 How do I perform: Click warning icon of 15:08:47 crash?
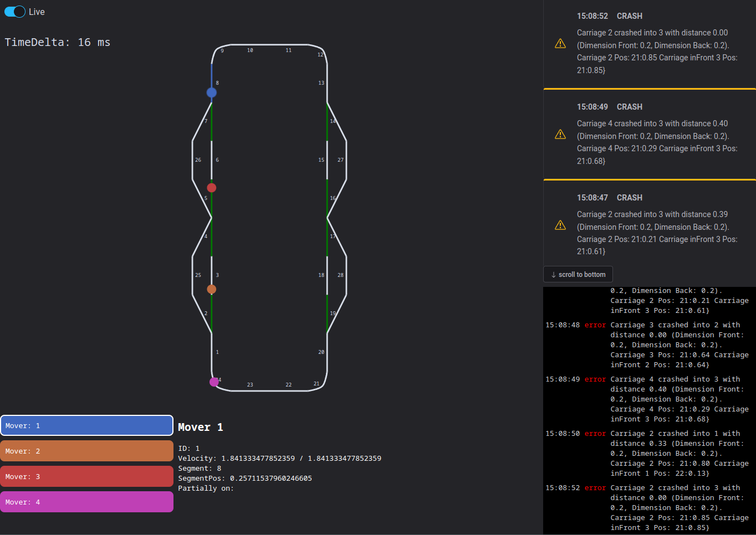560,225
